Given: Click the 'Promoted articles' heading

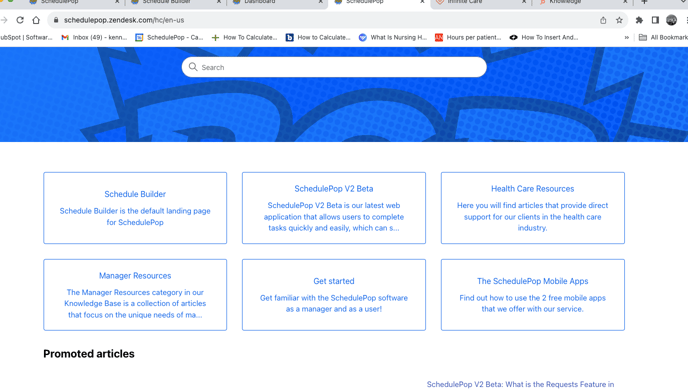Looking at the screenshot, I should pos(89,354).
